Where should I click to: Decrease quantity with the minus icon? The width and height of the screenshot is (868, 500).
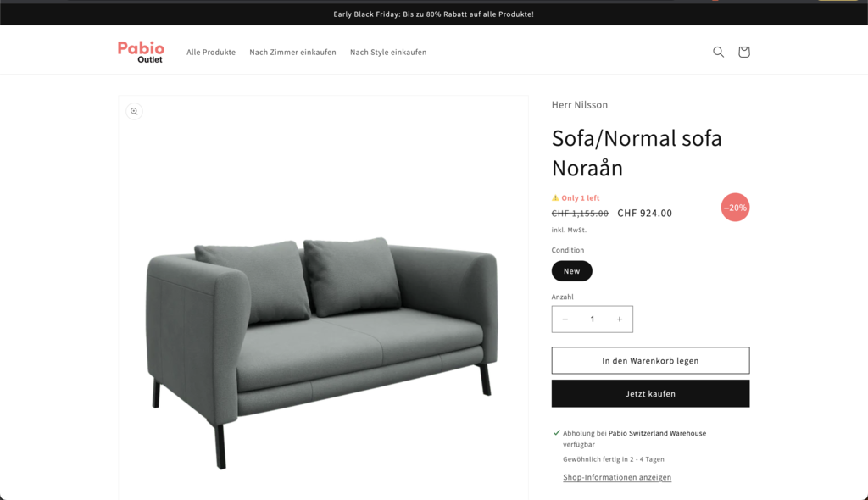point(565,319)
